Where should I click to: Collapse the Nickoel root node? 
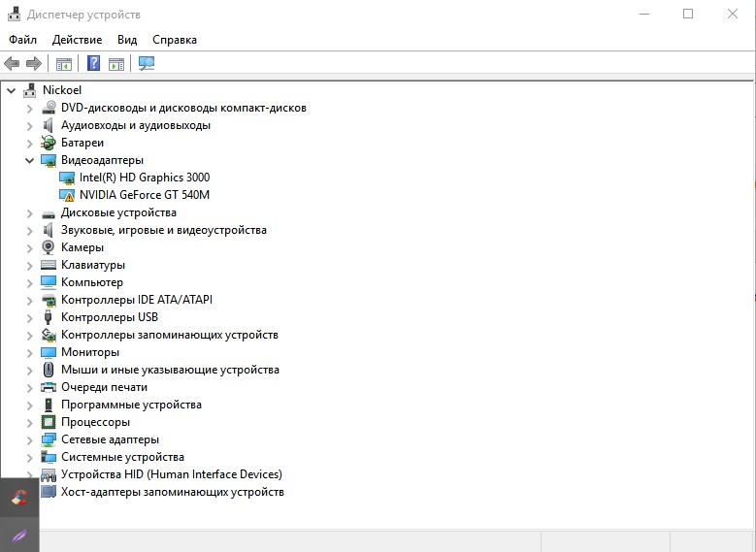click(12, 90)
